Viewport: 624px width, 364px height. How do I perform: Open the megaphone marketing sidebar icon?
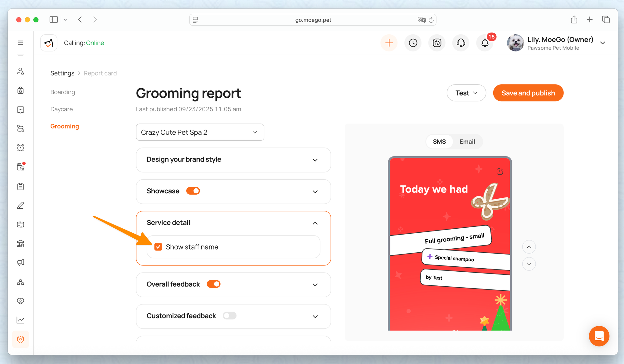click(x=21, y=263)
